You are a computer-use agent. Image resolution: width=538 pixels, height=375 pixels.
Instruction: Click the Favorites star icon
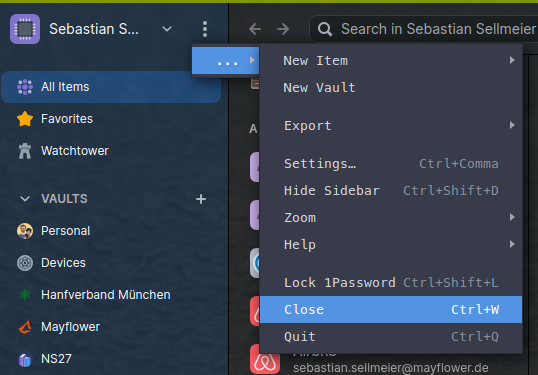coord(25,119)
